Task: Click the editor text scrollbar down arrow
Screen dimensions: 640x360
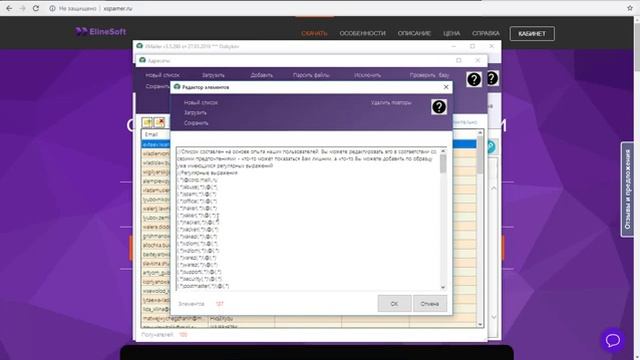Action: pyautogui.click(x=443, y=287)
